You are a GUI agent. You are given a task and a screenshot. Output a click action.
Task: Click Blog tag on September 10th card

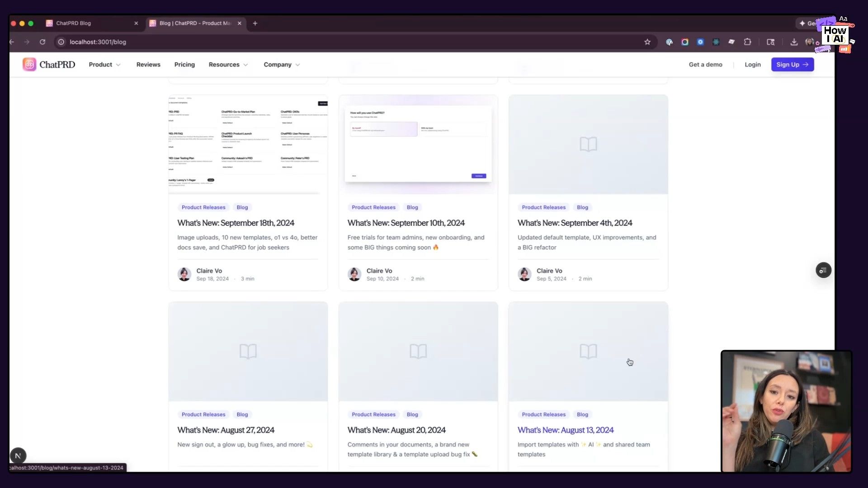(412, 207)
